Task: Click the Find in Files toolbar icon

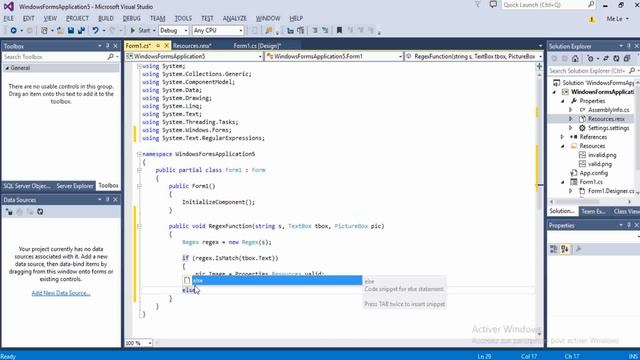Action: coord(269,31)
